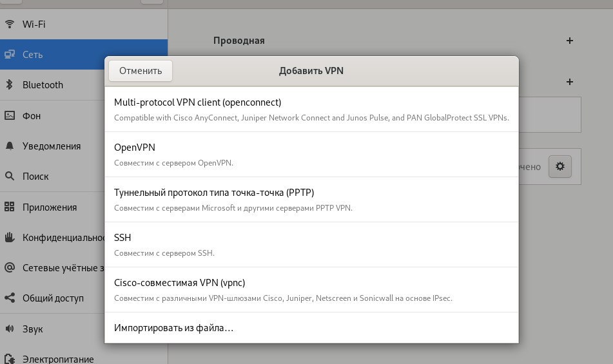Click the Общий доступ share icon

[10, 298]
